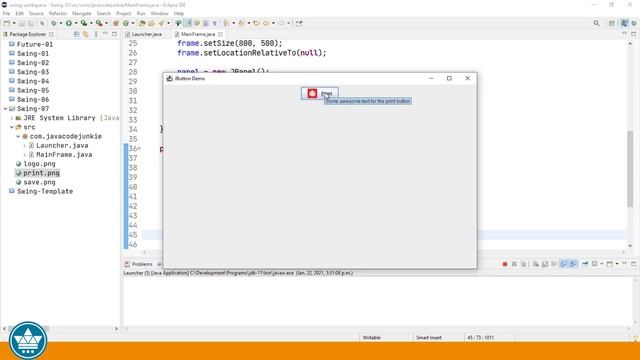The width and height of the screenshot is (640, 360).
Task: Click the Quick Access magnifier icon
Action: [596, 23]
